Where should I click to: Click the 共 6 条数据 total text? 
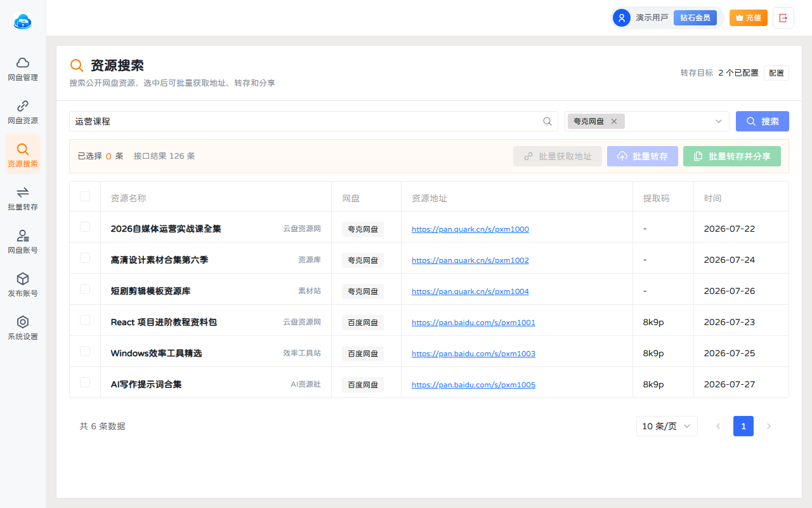[x=102, y=426]
